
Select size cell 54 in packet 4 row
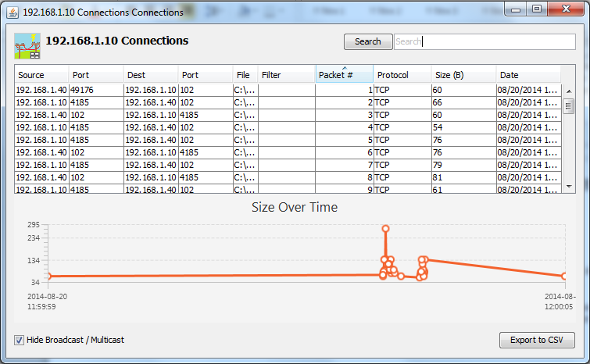point(463,127)
